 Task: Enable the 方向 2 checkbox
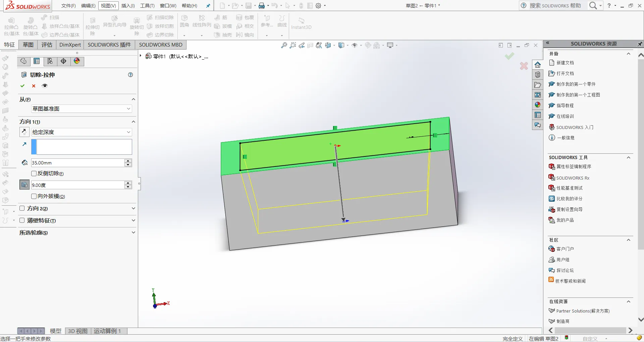[22, 208]
